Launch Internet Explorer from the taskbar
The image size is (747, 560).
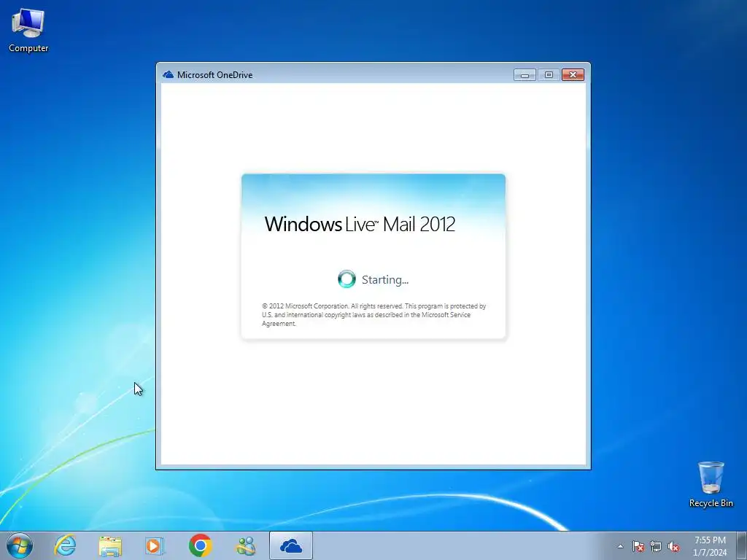[x=65, y=545]
